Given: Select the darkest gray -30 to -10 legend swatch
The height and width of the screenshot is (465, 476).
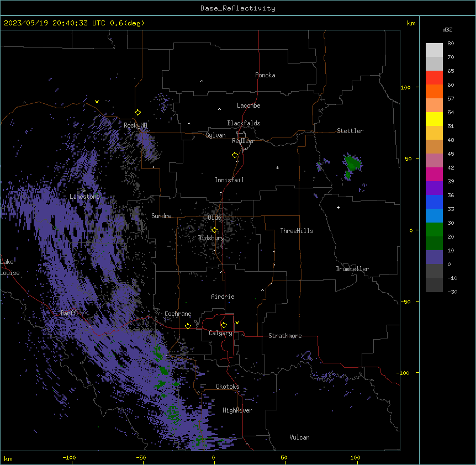Looking at the screenshot, I should point(434,285).
